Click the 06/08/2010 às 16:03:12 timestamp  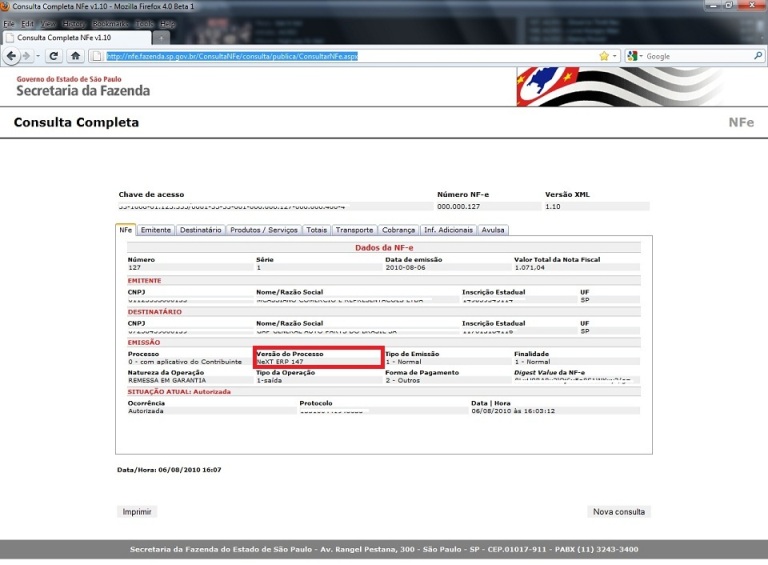(x=513, y=411)
